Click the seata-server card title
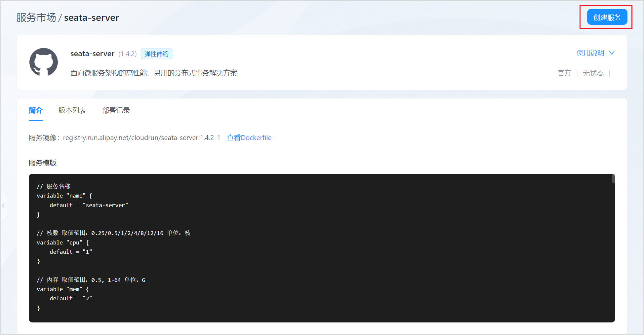644x335 pixels. [92, 54]
